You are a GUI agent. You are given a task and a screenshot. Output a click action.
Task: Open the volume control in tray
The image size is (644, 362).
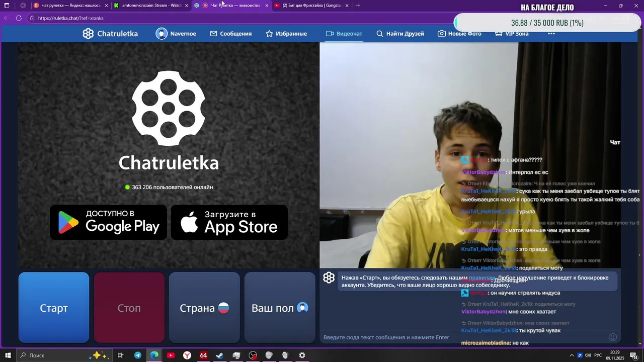pos(589,355)
